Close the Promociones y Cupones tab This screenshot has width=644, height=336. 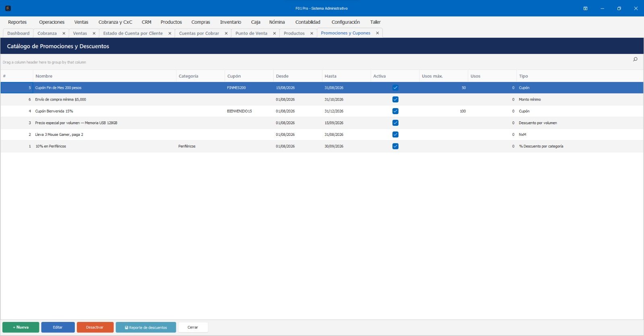(378, 33)
